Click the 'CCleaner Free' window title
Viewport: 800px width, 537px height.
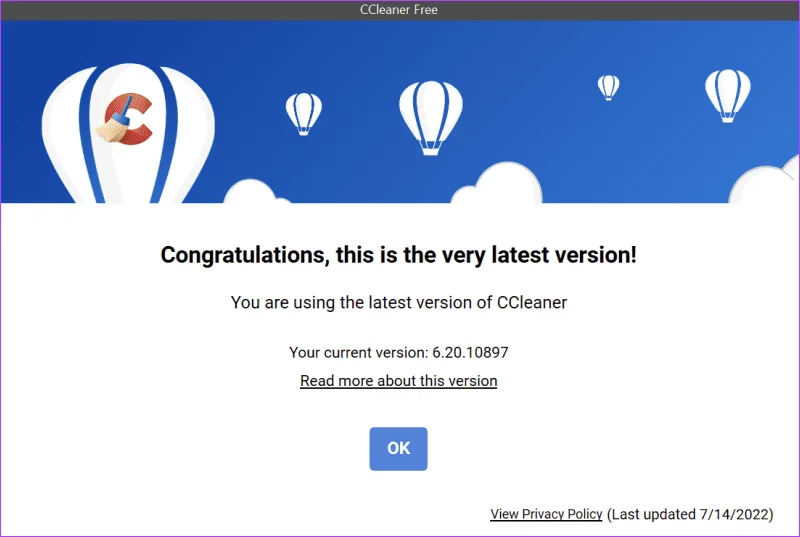(x=398, y=10)
